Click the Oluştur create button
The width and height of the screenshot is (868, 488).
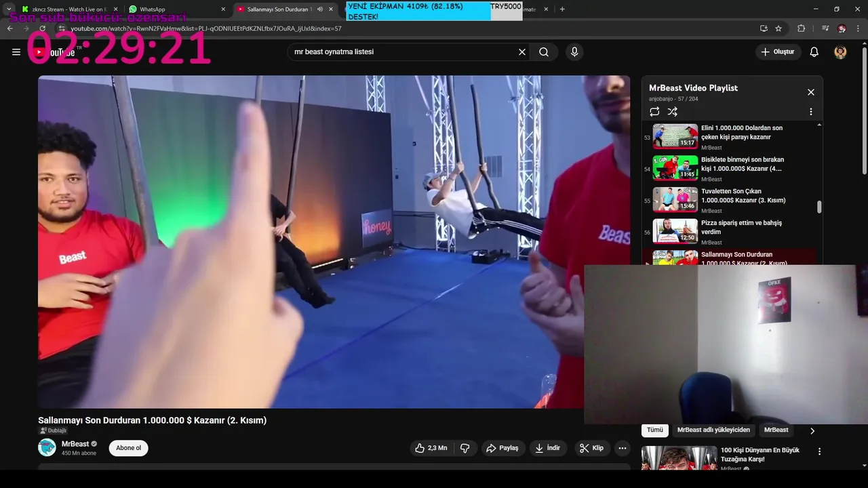[x=778, y=52]
